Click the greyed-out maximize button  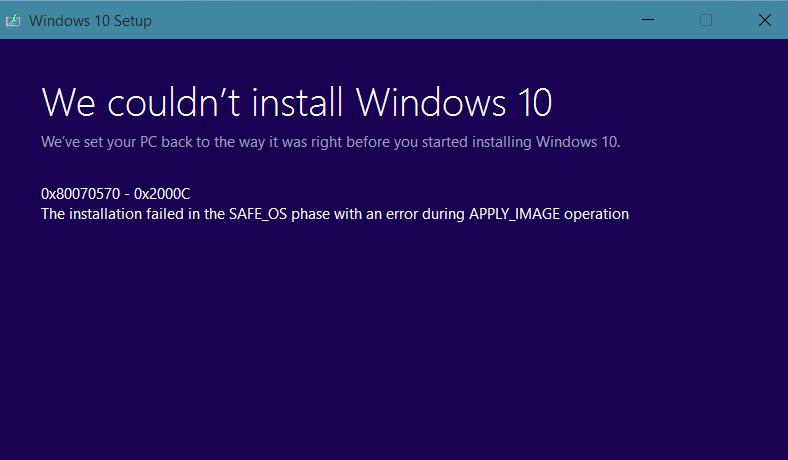click(x=706, y=20)
